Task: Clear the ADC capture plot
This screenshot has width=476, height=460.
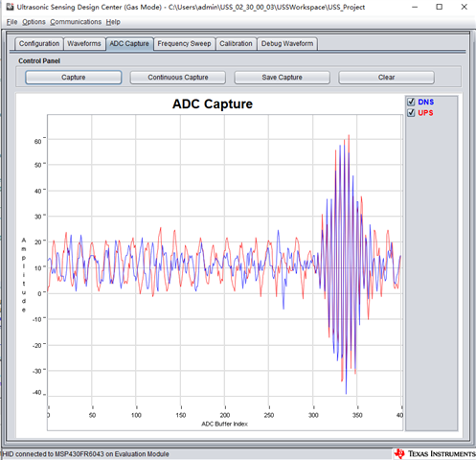Action: click(x=386, y=78)
